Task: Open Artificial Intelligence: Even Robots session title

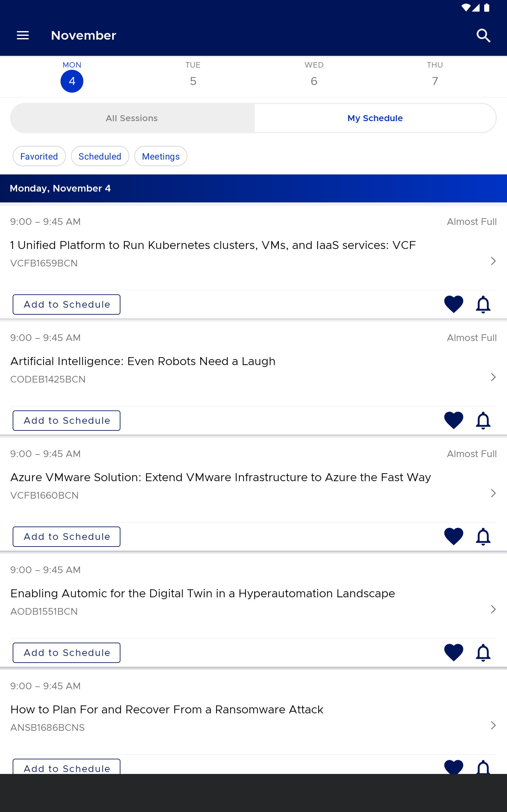Action: [143, 361]
